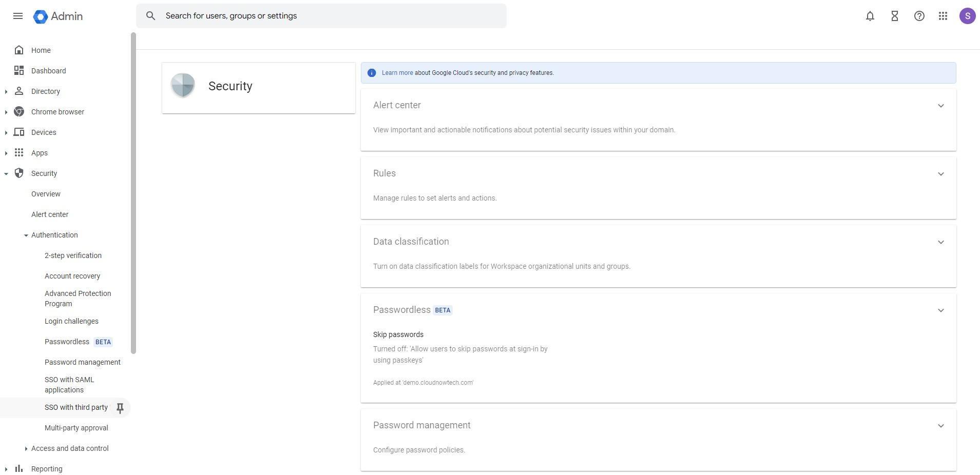
Task: Open Skip passwords setting
Action: (398, 334)
